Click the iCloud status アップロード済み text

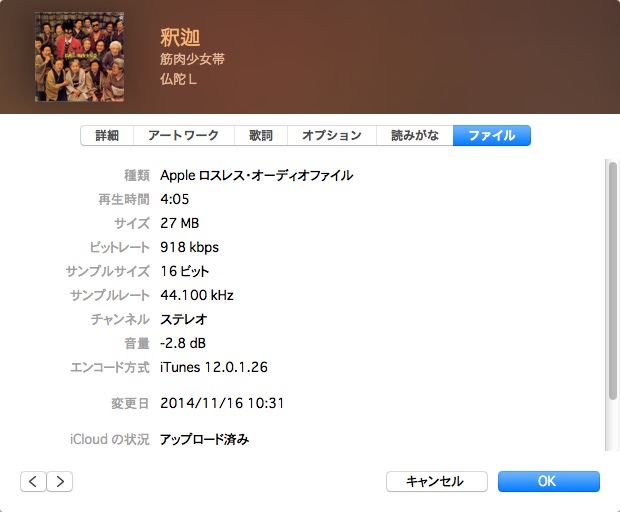coord(204,439)
